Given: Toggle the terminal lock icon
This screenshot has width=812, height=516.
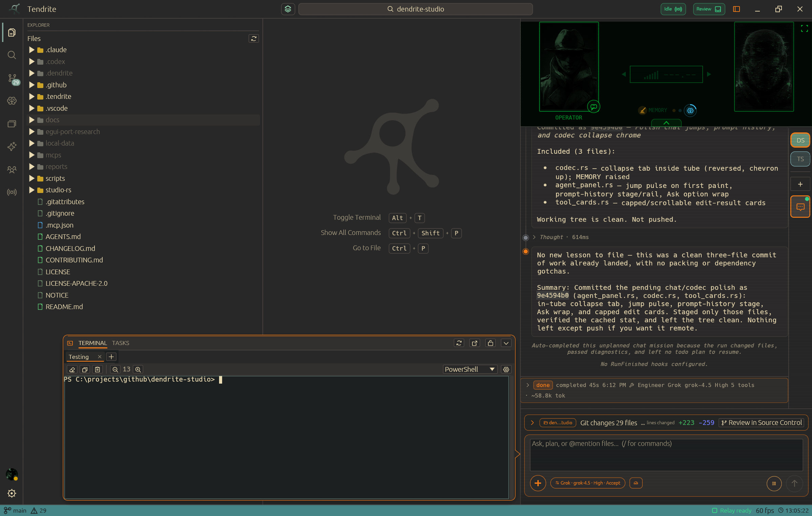Looking at the screenshot, I should click(490, 343).
